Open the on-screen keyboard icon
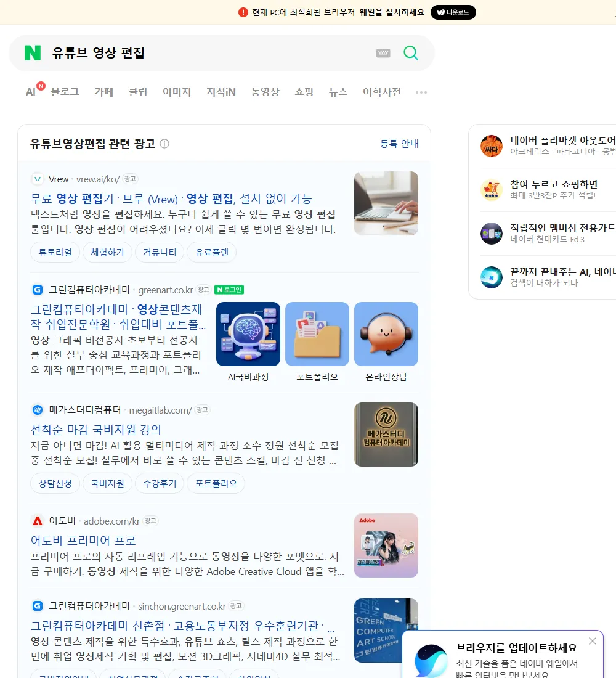Viewport: 616px width, 678px height. [x=383, y=53]
